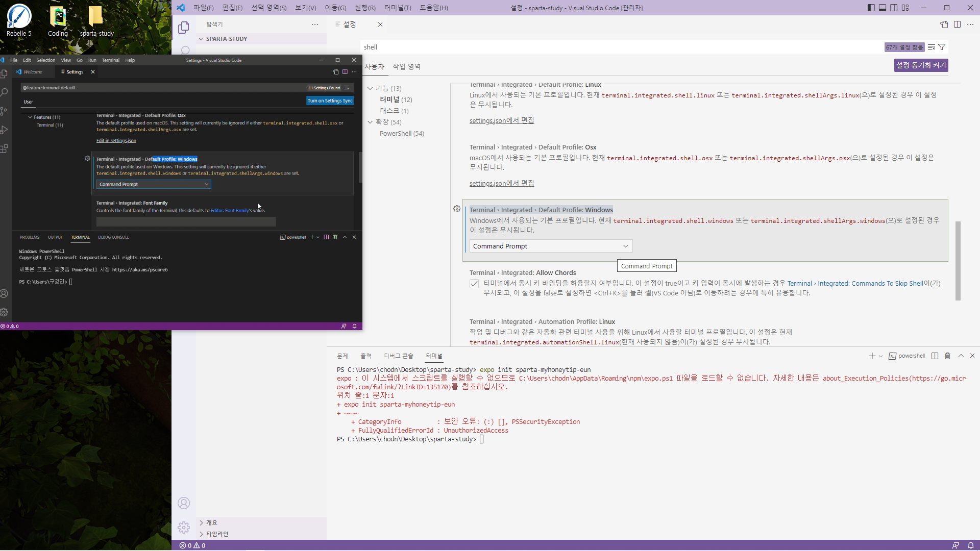
Task: Toggle the Allow Chords checkbox
Action: (x=474, y=284)
